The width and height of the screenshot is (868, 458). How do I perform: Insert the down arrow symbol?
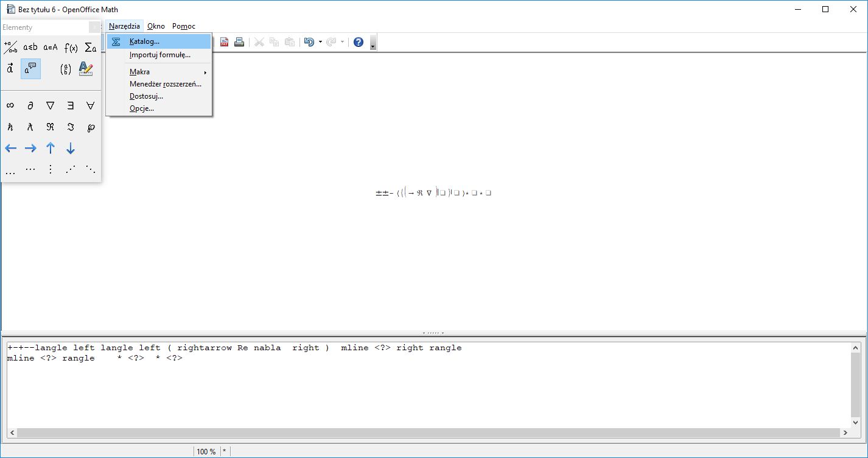(71, 148)
